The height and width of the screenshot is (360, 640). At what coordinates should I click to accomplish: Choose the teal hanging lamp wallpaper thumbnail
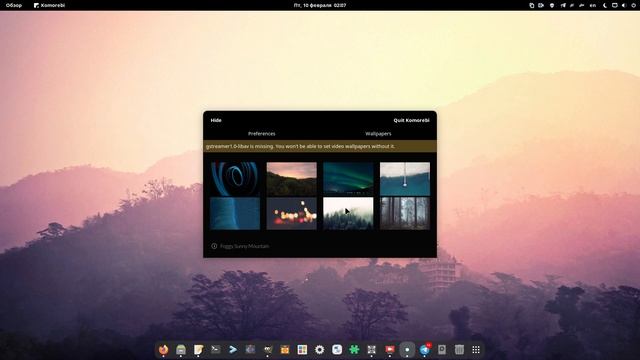coord(405,179)
